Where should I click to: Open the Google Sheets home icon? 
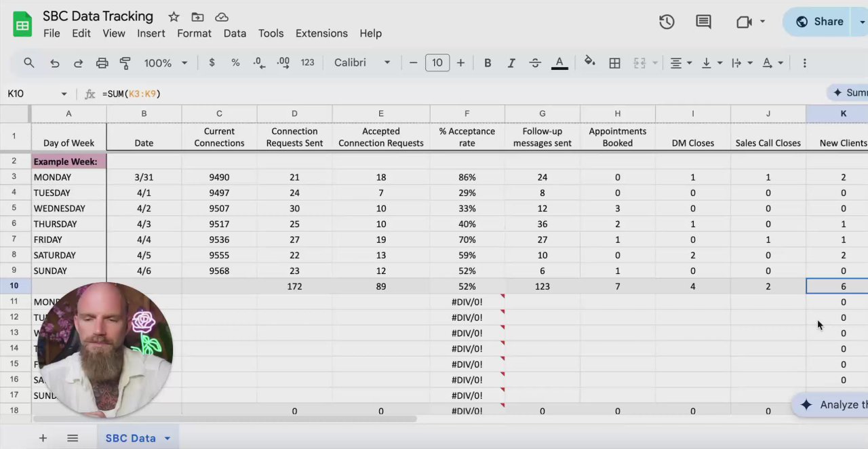(x=22, y=25)
